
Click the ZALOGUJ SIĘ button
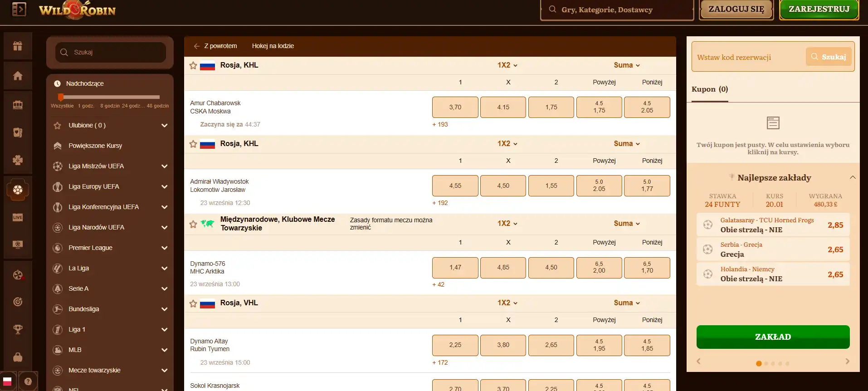(x=736, y=9)
